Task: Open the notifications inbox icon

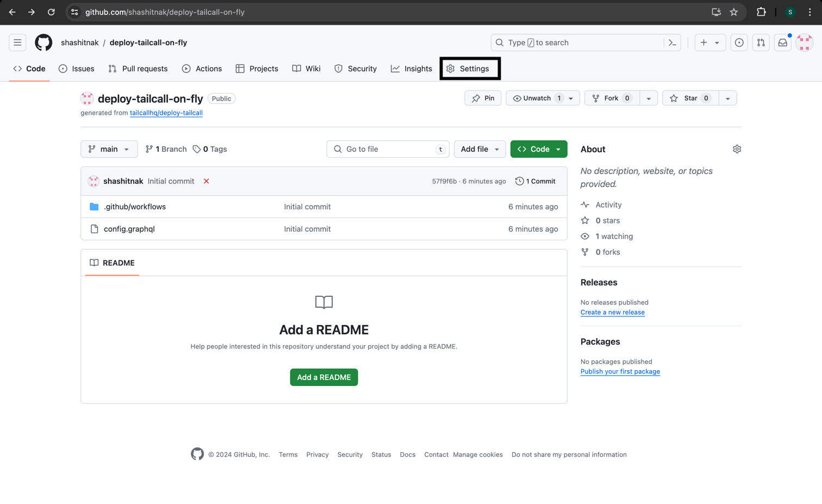Action: click(782, 42)
